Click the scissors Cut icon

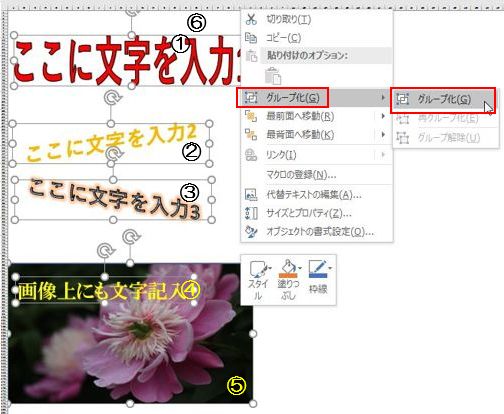(251, 19)
